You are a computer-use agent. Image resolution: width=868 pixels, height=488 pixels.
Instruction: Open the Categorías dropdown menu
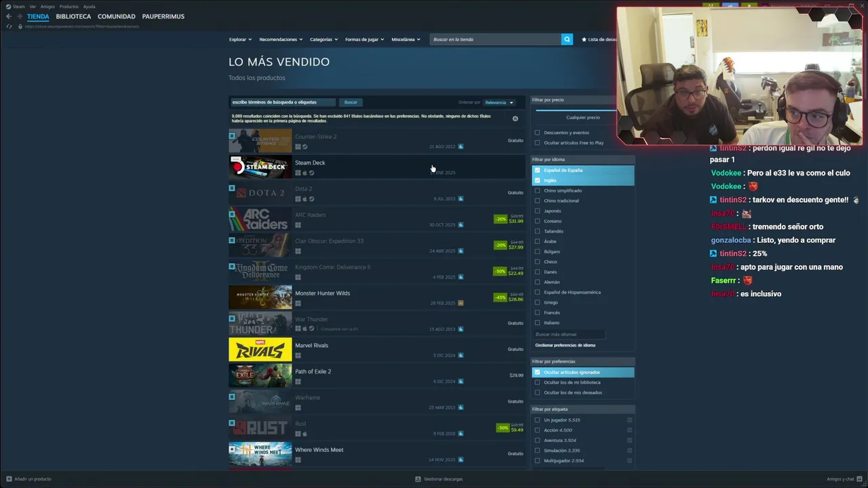(x=324, y=39)
